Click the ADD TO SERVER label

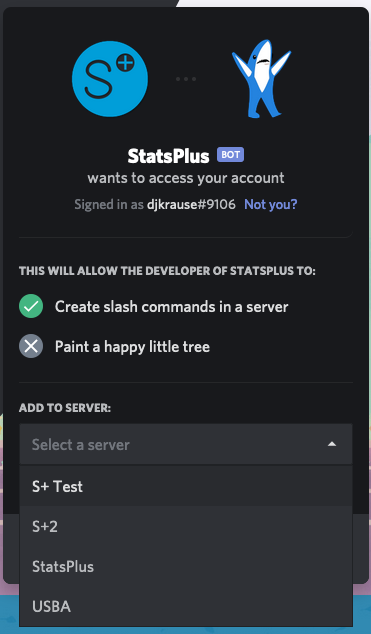[x=65, y=408]
